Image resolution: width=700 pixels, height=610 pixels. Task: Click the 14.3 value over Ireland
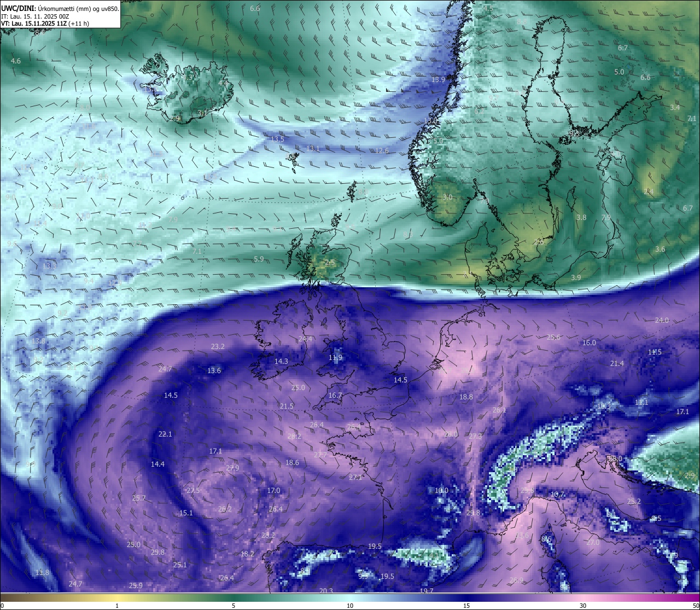tap(281, 361)
